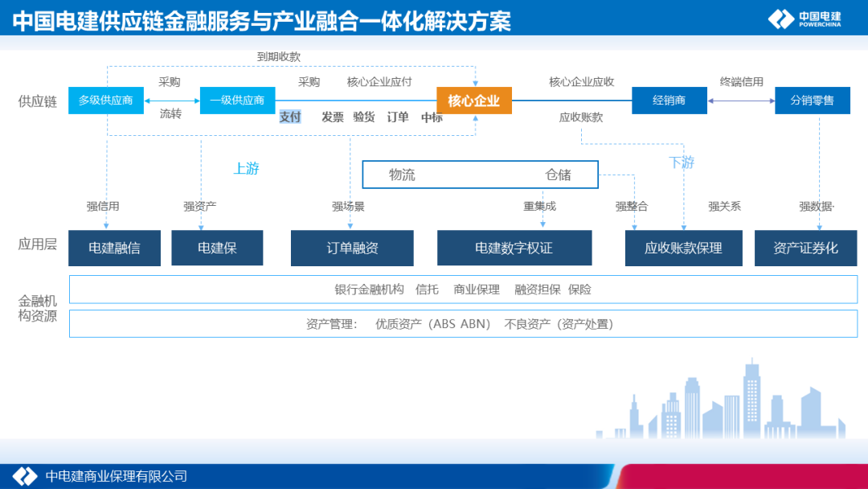868x489 pixels.
Task: Click the 终端信用 label
Action: point(742,82)
